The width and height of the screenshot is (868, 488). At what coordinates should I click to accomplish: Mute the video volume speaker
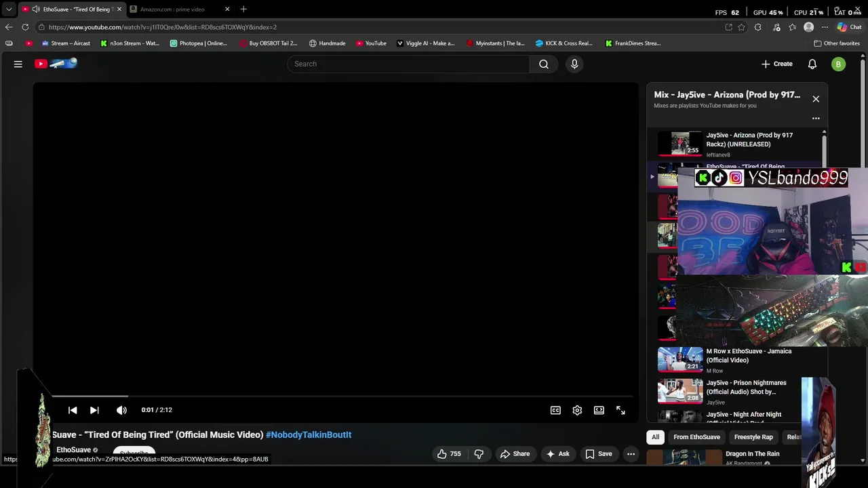[x=121, y=410]
